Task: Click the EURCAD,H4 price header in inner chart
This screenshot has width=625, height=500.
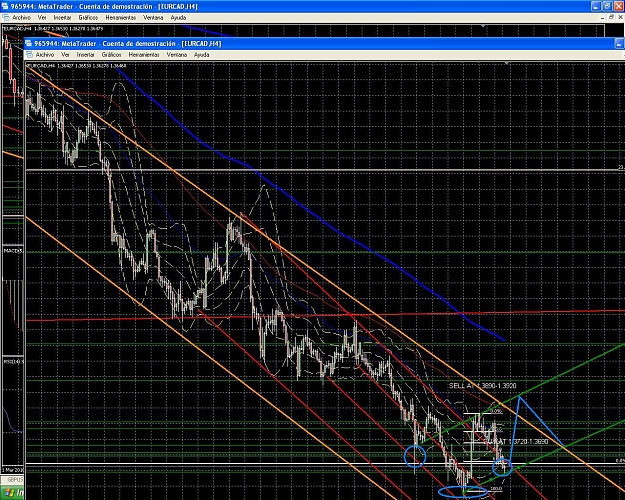Action: [x=78, y=65]
